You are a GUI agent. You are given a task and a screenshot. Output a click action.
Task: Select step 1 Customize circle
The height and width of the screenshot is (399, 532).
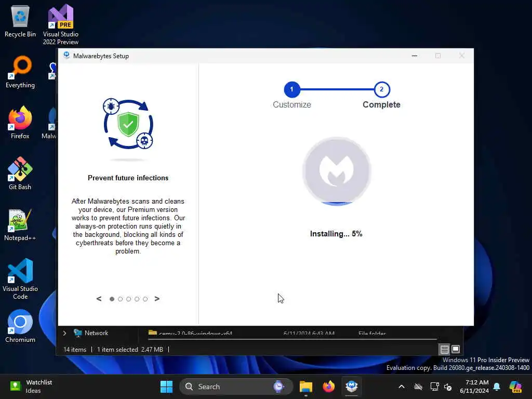pos(292,89)
